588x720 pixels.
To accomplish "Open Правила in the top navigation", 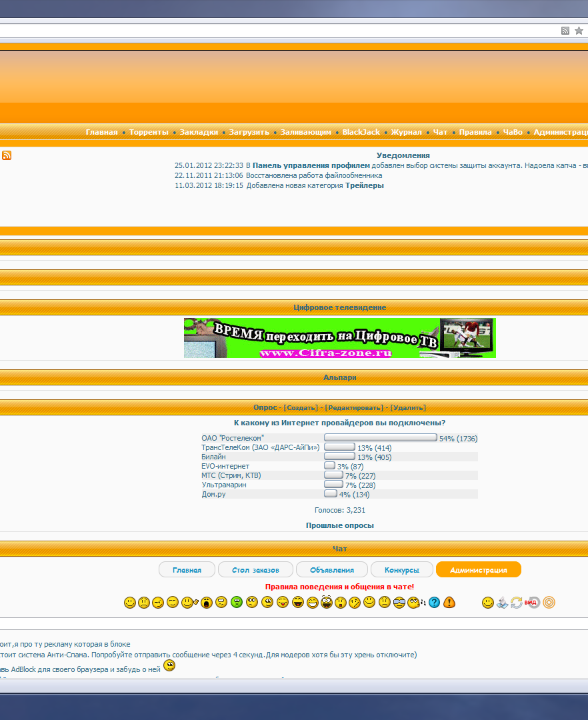I will coord(475,132).
